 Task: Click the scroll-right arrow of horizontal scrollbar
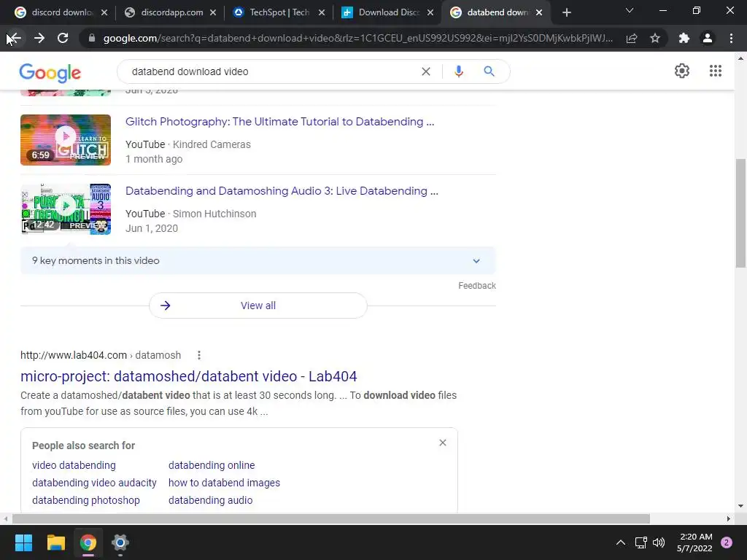[729, 518]
